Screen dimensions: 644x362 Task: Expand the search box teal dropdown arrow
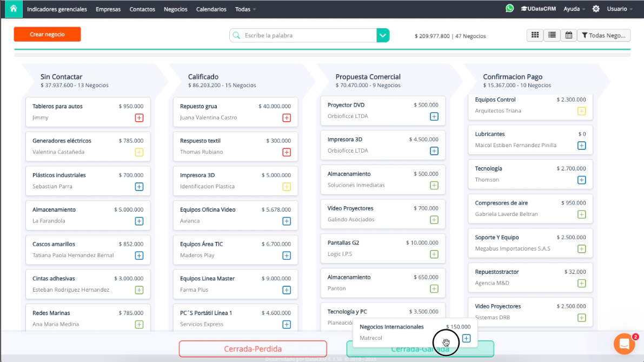point(383,36)
